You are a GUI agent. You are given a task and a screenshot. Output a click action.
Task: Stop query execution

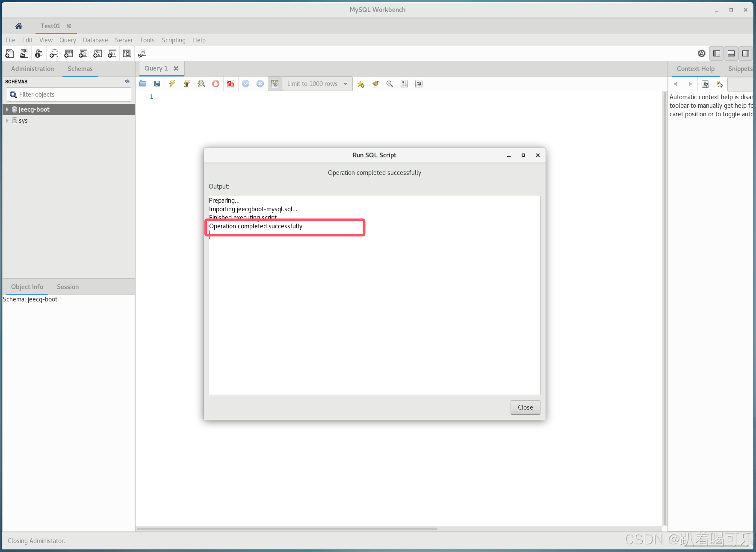[x=216, y=84]
